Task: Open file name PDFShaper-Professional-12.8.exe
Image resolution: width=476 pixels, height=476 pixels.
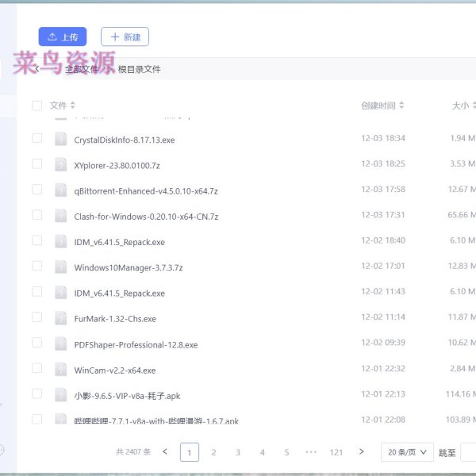Action: pos(136,345)
